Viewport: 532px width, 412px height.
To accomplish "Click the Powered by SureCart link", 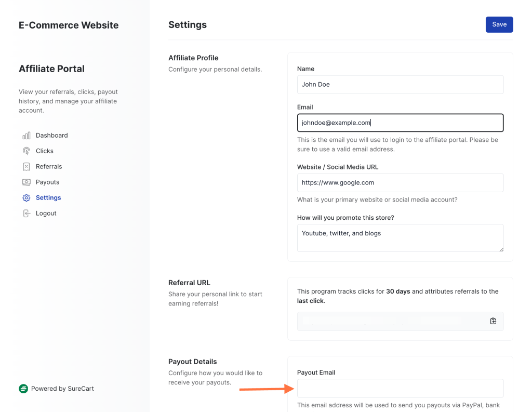I will (61, 388).
